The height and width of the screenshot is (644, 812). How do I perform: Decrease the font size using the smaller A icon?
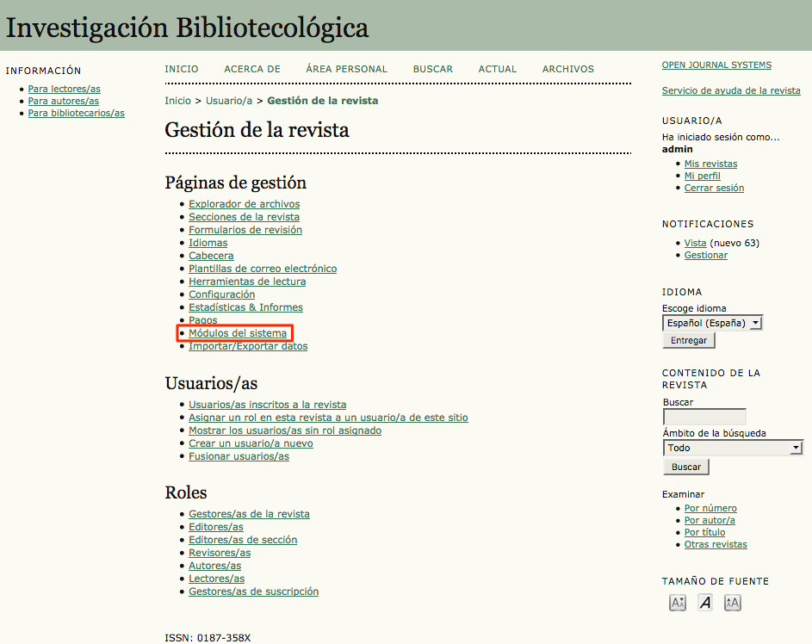[677, 602]
